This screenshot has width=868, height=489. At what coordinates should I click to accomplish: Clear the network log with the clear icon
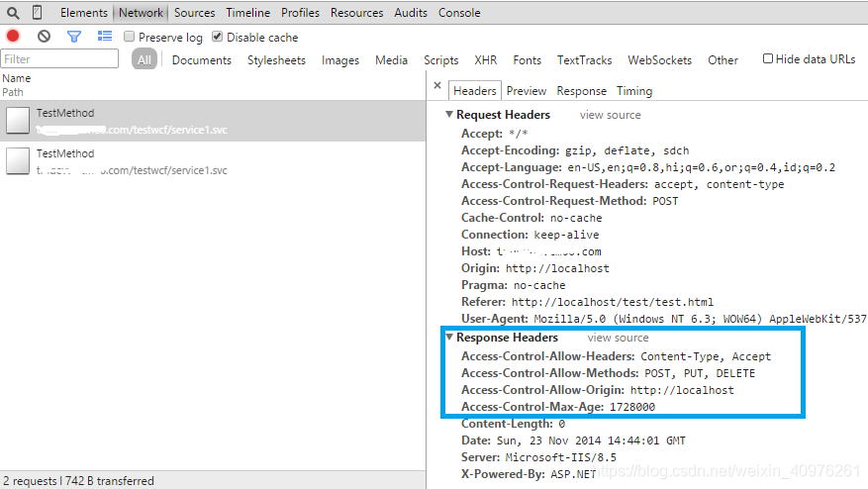pyautogui.click(x=44, y=37)
